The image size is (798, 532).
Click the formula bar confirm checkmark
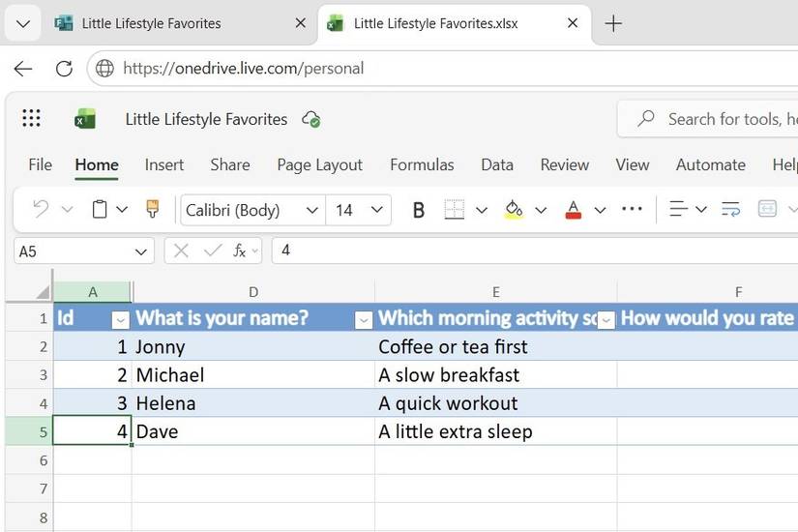tap(212, 251)
